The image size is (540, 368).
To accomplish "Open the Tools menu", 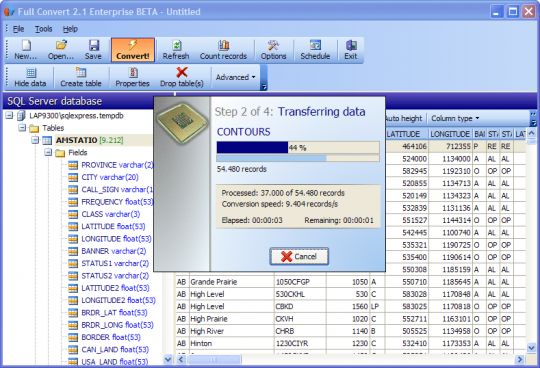I will coord(43,29).
